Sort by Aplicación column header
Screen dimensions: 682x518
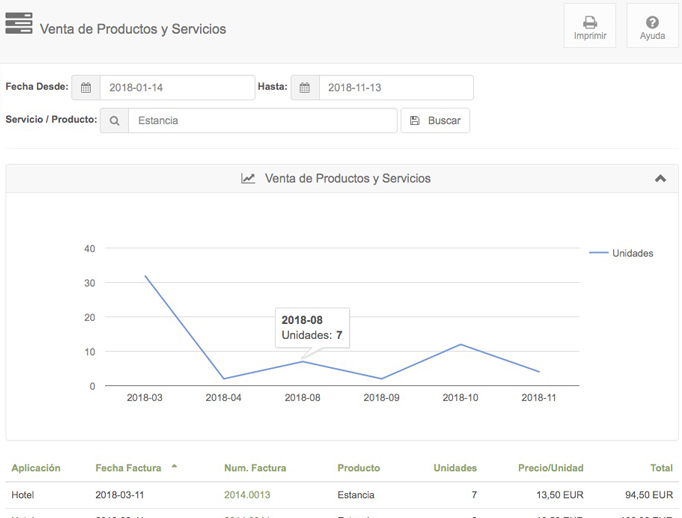point(36,468)
